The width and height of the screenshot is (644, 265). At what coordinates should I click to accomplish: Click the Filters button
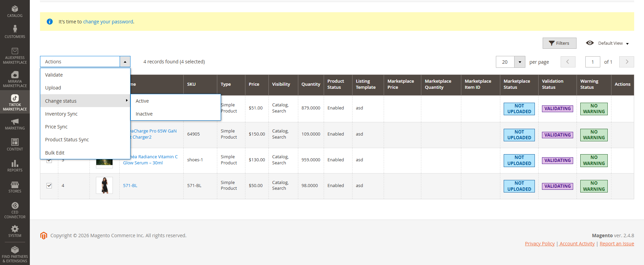[x=559, y=43]
